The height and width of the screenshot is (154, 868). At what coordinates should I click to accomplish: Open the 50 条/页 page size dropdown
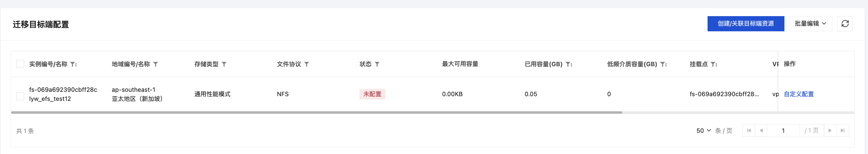704,131
